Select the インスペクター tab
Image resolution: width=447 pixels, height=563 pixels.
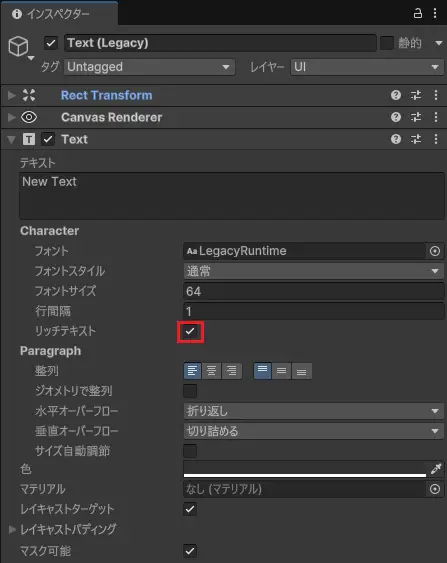[x=59, y=14]
